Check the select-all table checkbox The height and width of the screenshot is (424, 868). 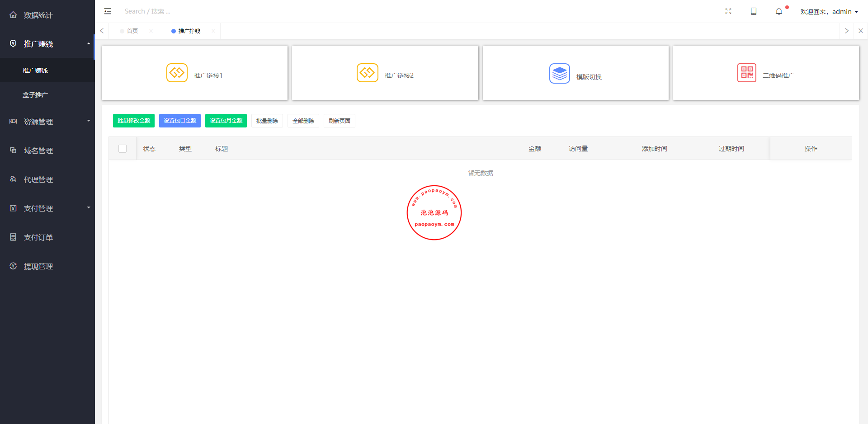(x=123, y=149)
